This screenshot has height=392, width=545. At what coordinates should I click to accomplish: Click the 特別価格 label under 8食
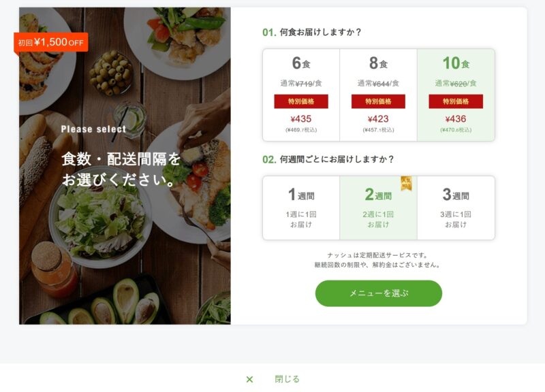click(x=378, y=101)
